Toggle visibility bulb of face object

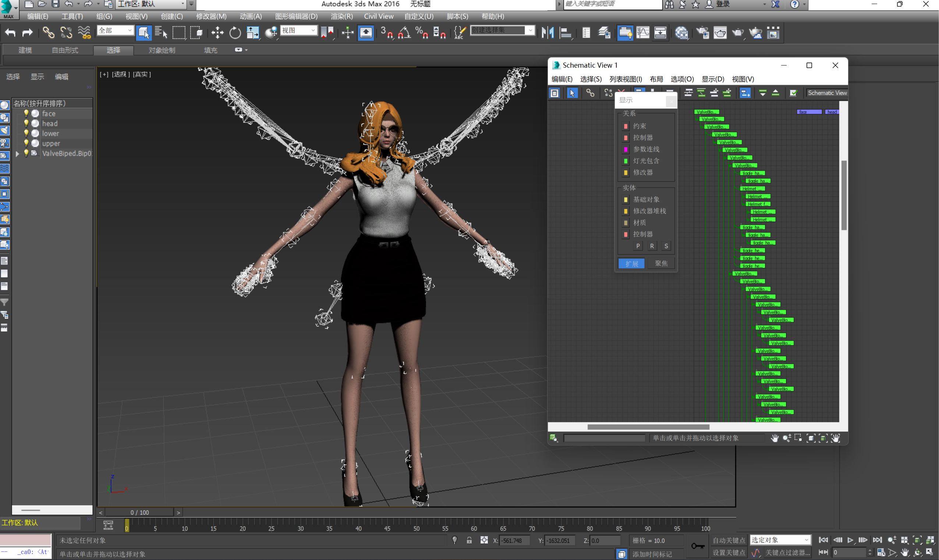(x=26, y=113)
